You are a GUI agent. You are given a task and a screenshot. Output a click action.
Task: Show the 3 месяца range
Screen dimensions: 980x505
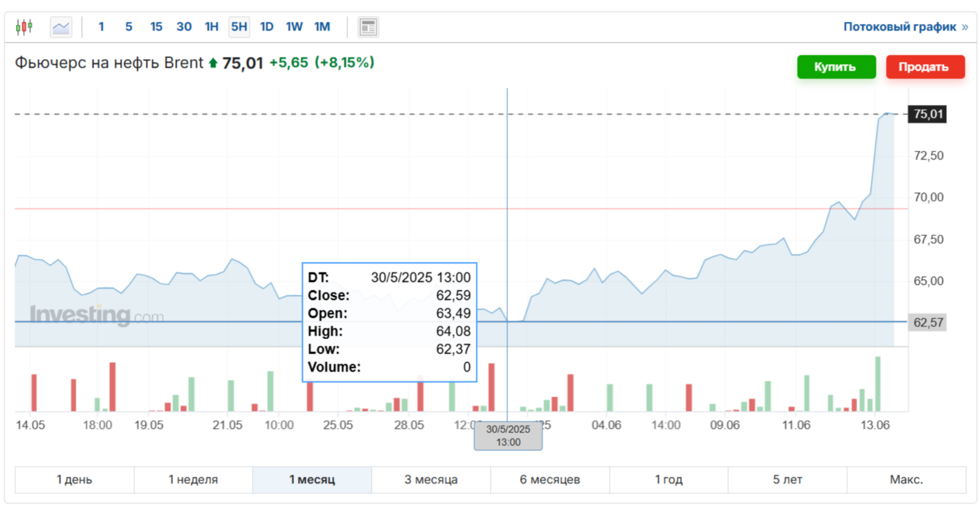[431, 480]
